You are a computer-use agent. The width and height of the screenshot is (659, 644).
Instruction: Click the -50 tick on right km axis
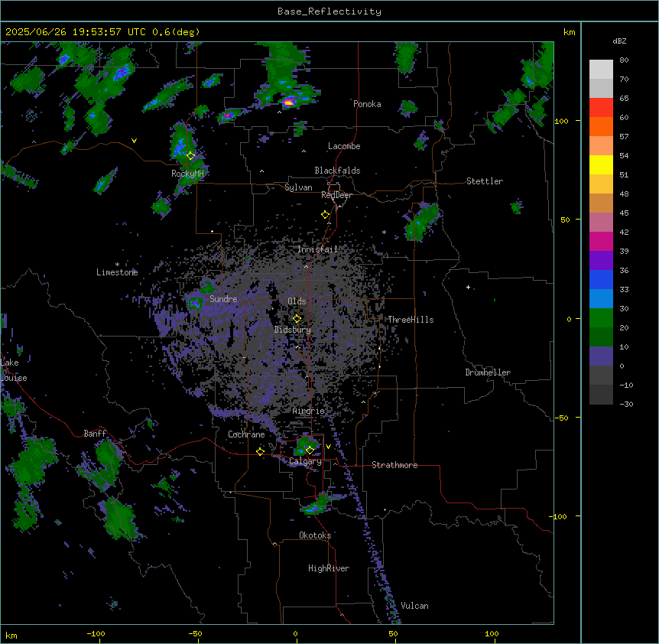point(561,418)
